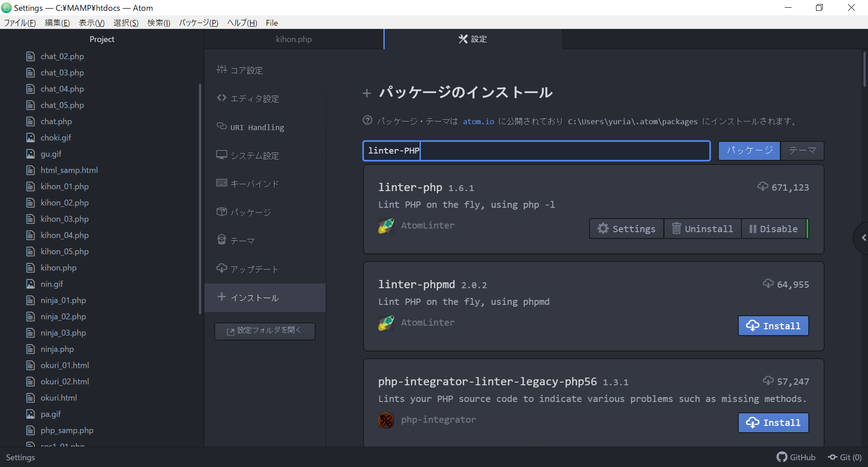868x467 pixels.
Task: Click the php-integrator author name
Action: (439, 420)
